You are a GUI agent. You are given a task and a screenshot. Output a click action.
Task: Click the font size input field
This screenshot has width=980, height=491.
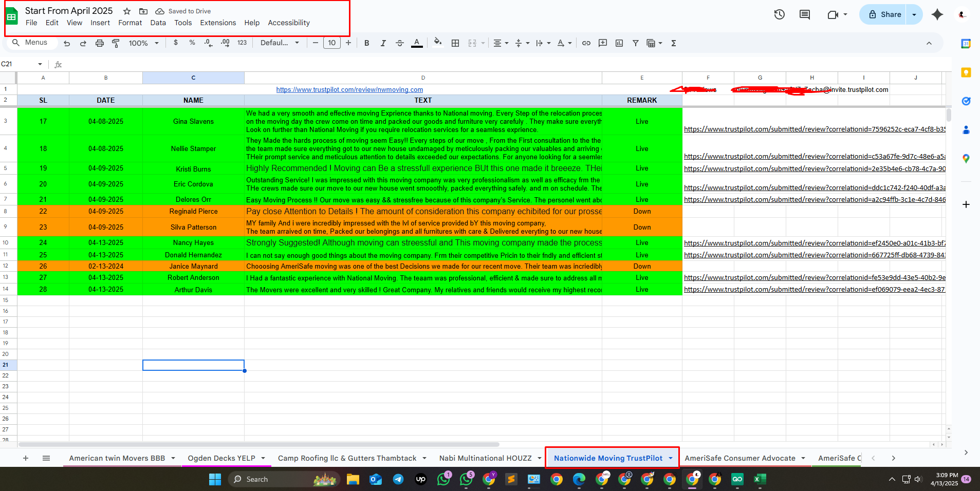[332, 43]
